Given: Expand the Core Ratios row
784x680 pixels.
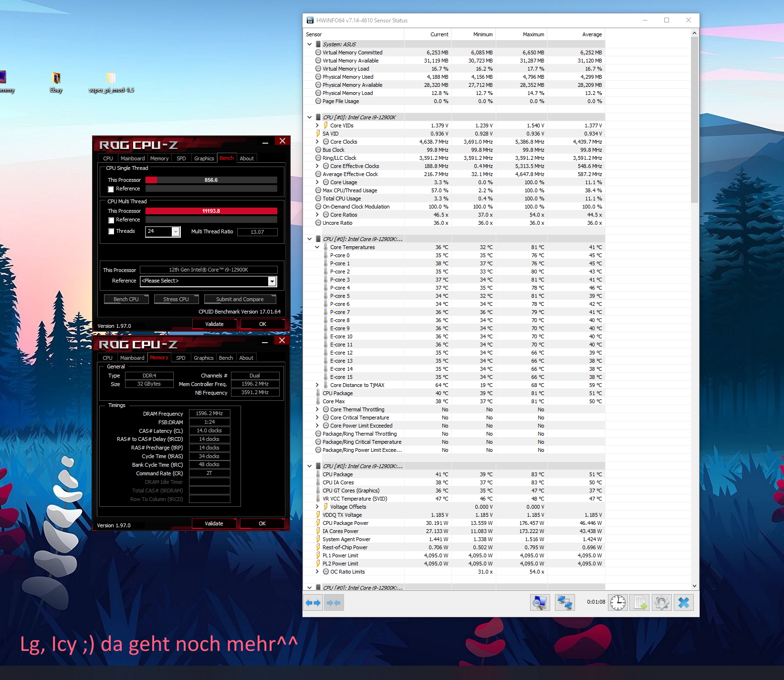Looking at the screenshot, I should [x=317, y=215].
